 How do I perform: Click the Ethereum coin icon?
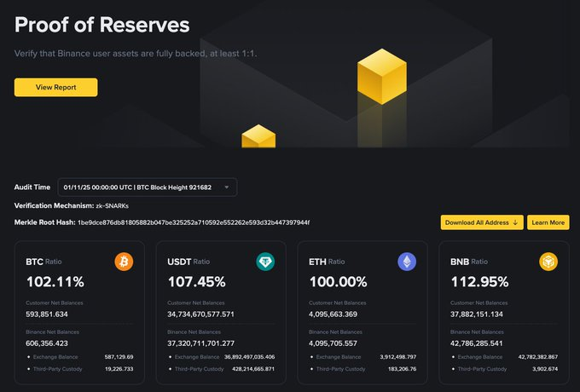tap(407, 262)
